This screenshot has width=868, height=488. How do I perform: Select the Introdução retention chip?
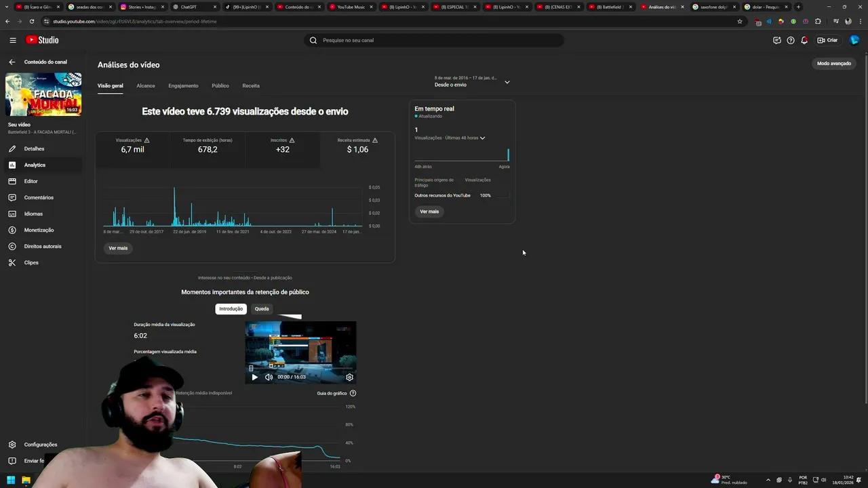pos(231,308)
